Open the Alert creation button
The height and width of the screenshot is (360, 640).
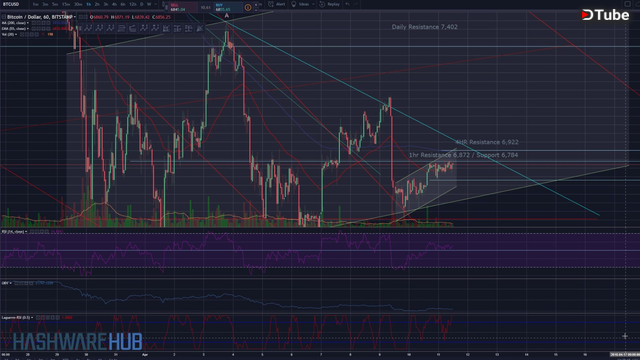coord(280,4)
